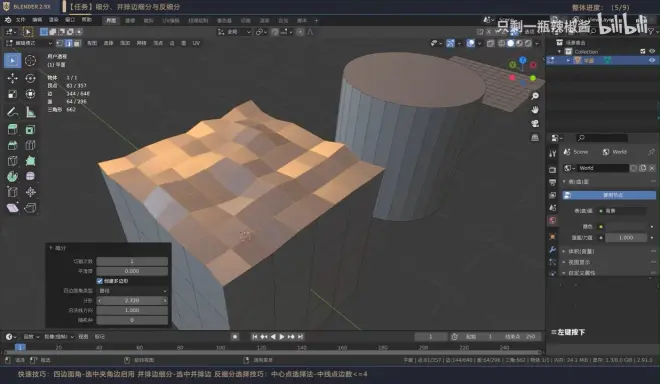
Task: Open the edit mode selector dropdown
Action: pos(29,43)
